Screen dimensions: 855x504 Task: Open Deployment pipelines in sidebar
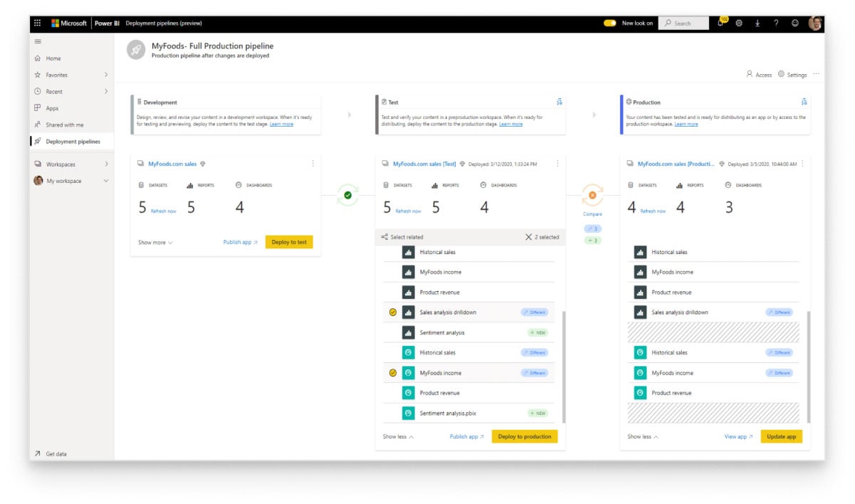pyautogui.click(x=73, y=142)
